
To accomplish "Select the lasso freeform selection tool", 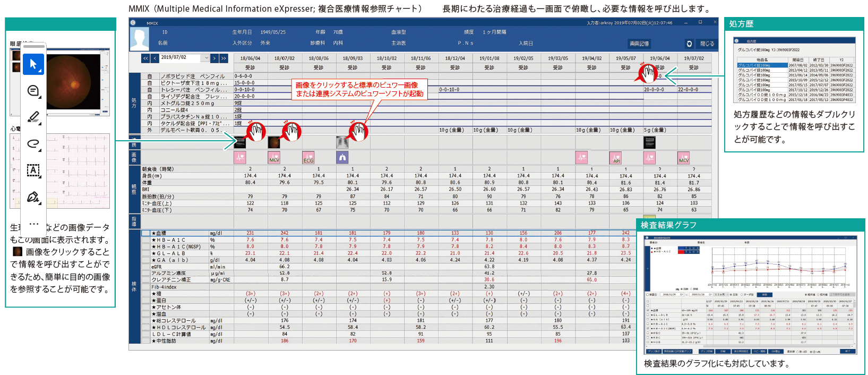I will click(33, 144).
